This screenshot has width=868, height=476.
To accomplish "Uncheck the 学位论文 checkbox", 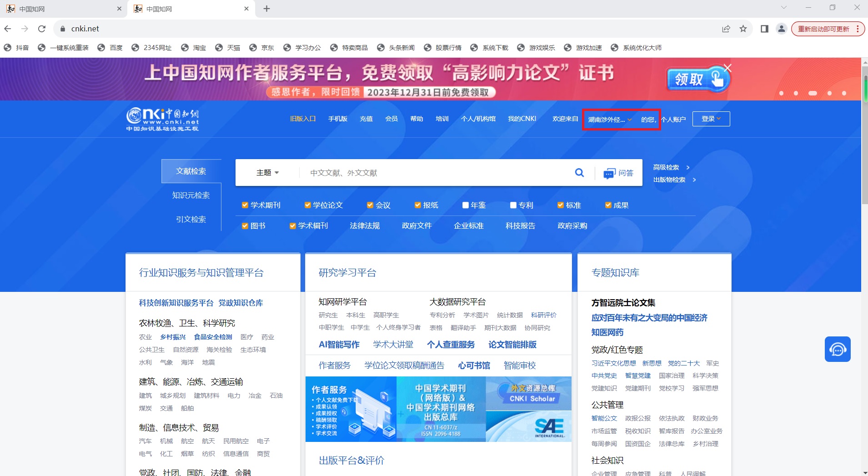I will coord(307,205).
